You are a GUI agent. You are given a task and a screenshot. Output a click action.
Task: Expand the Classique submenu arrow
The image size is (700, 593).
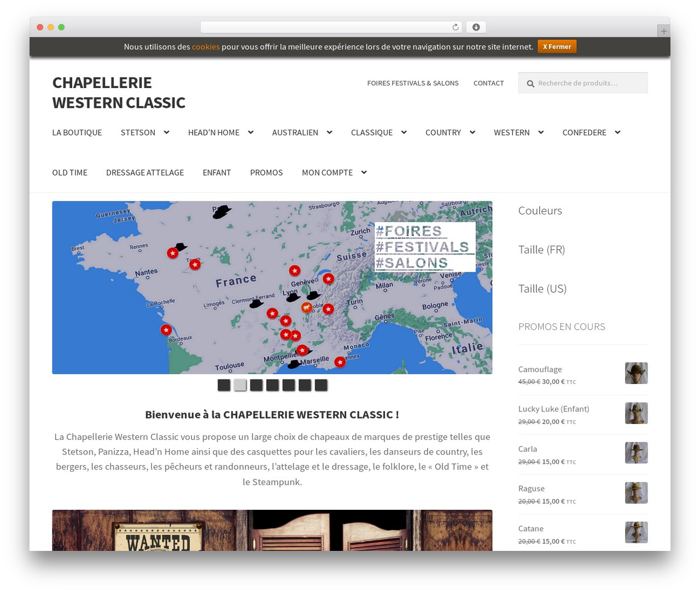404,132
